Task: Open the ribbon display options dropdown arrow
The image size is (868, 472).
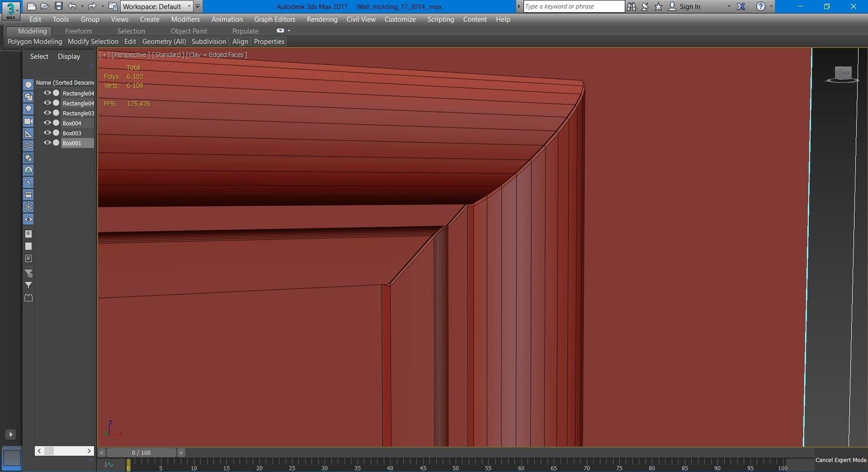Action: tap(289, 31)
